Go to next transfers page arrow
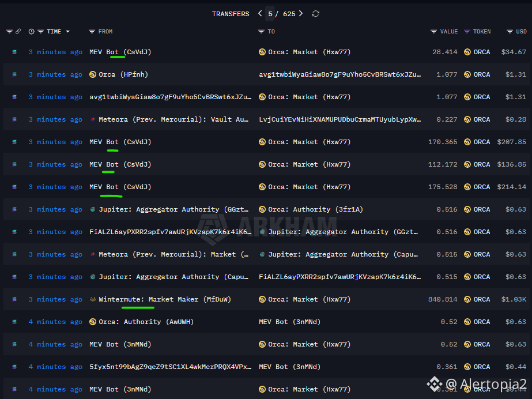Image resolution: width=532 pixels, height=399 pixels. click(x=301, y=13)
